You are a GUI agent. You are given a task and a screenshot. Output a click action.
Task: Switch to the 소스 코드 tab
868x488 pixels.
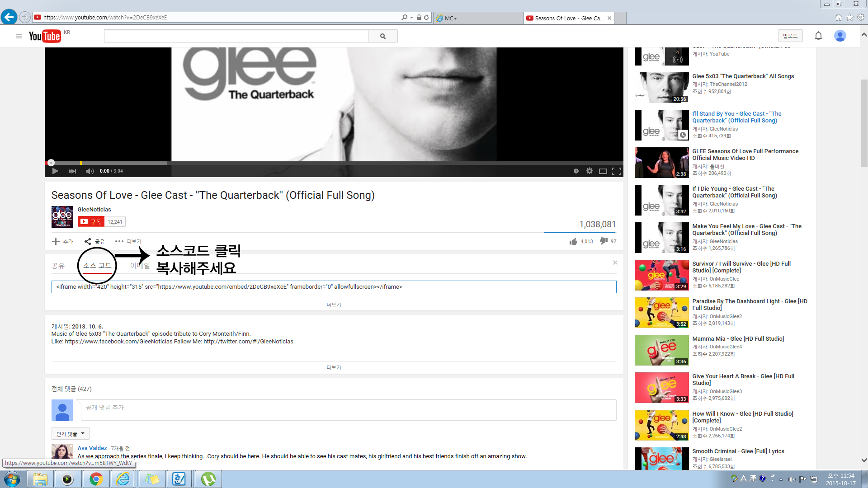coord(97,266)
